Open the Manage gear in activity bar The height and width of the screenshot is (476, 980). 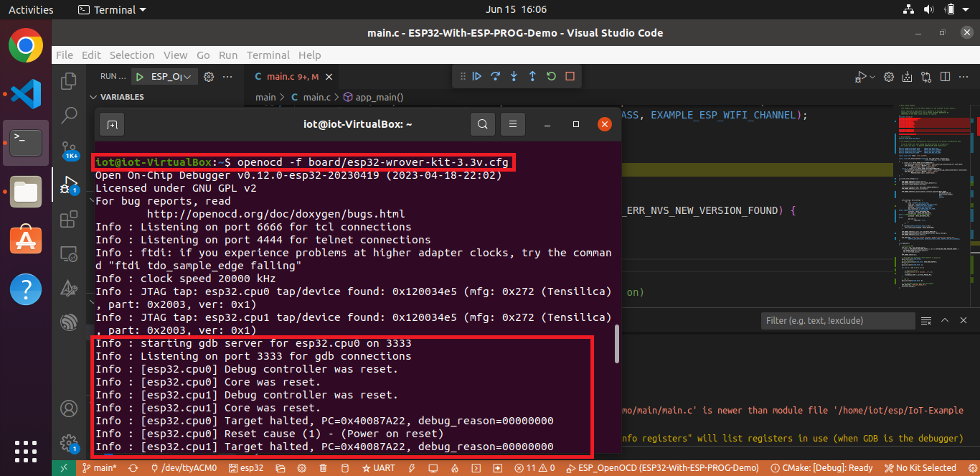tap(69, 443)
